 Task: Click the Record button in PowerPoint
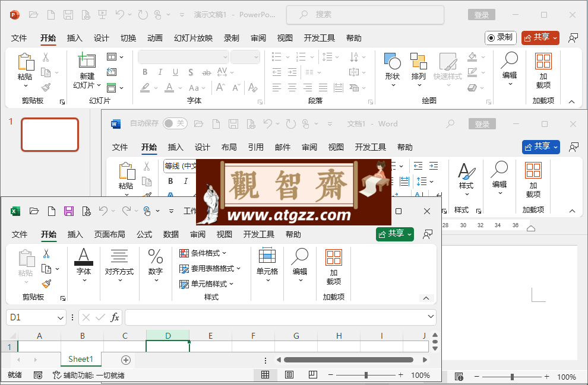(x=500, y=37)
